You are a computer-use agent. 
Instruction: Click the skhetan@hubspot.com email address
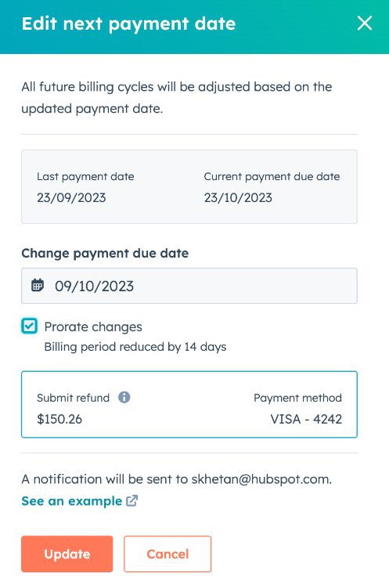pyautogui.click(x=261, y=479)
